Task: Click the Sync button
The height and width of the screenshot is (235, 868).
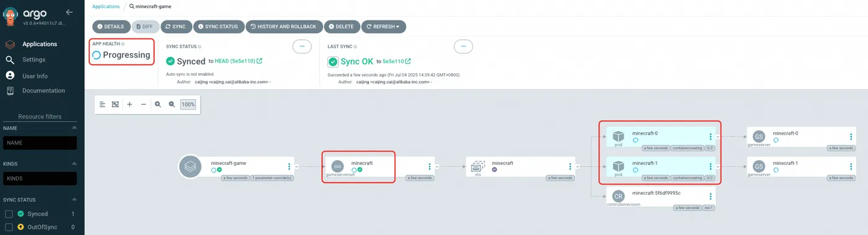Action: [x=175, y=27]
